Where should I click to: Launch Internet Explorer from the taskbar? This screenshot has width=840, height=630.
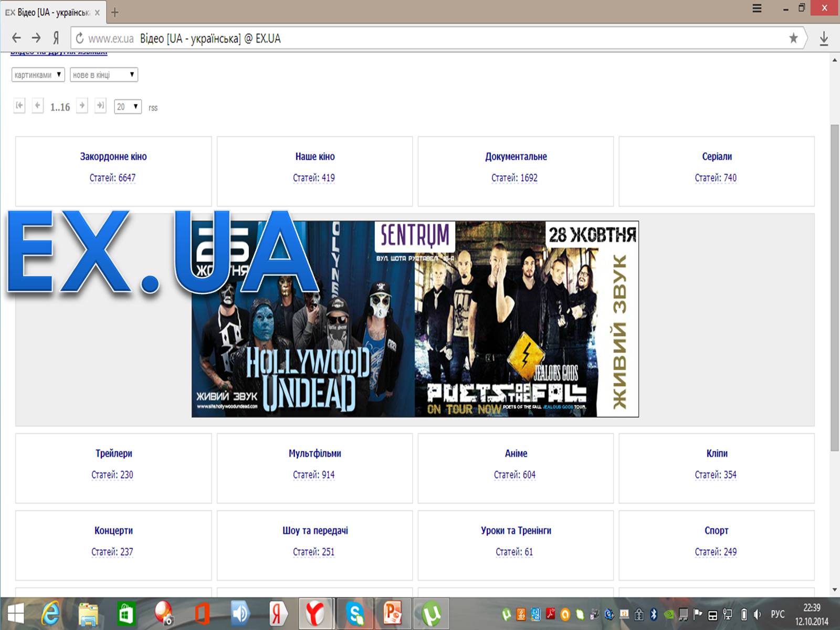[x=51, y=613]
